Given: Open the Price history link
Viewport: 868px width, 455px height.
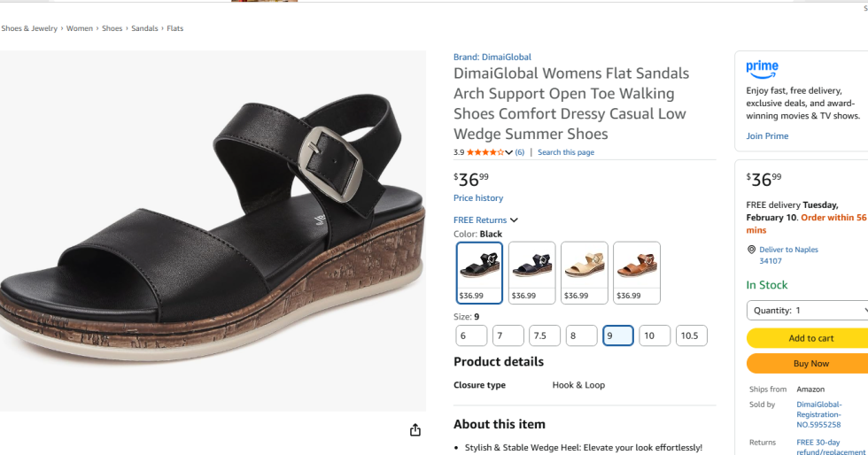Looking at the screenshot, I should click(478, 198).
